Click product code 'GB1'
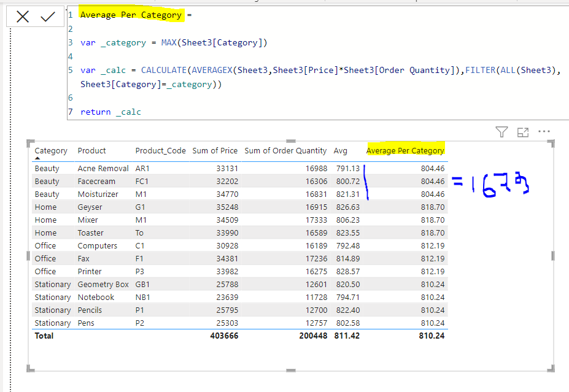This screenshot has height=392, width=569. [x=142, y=284]
